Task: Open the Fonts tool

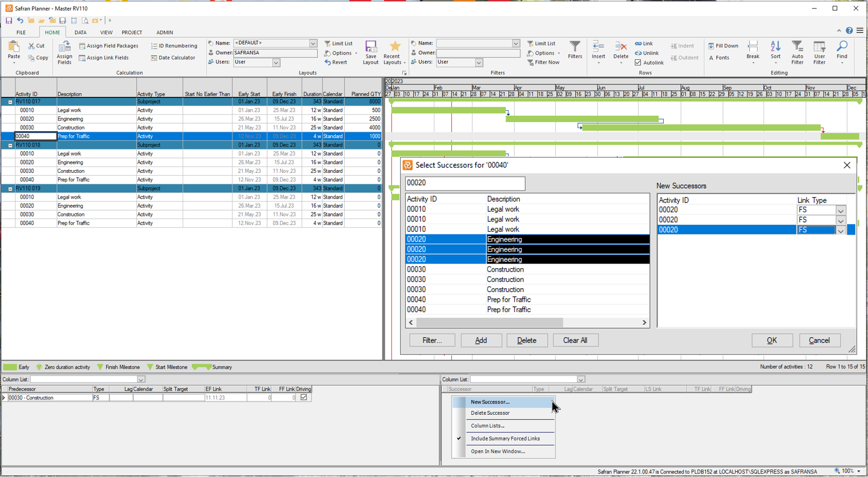Action: pyautogui.click(x=719, y=58)
